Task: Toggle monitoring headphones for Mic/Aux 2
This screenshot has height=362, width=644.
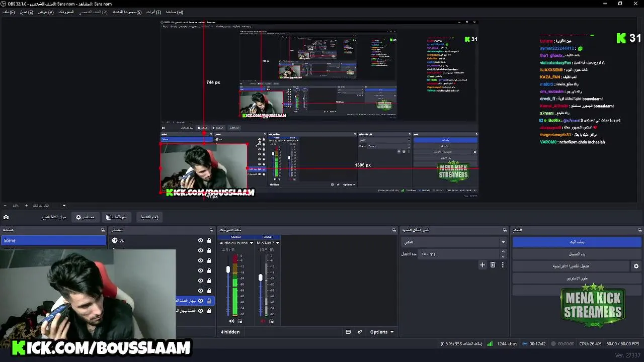Action: (x=271, y=321)
